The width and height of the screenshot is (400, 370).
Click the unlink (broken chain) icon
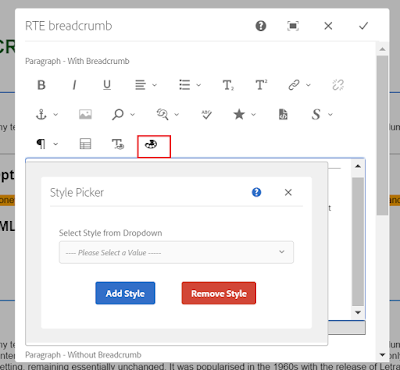[338, 85]
